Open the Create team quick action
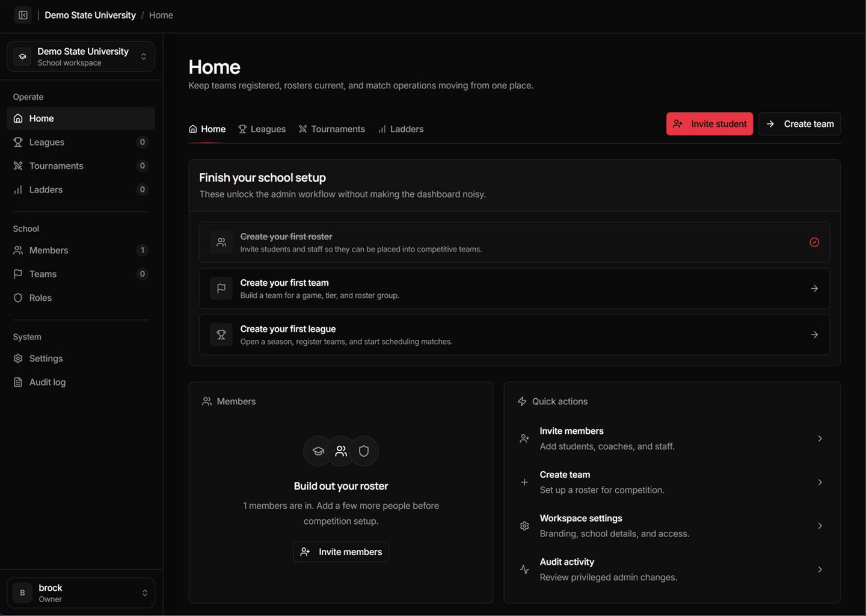The height and width of the screenshot is (616, 866). click(x=672, y=482)
